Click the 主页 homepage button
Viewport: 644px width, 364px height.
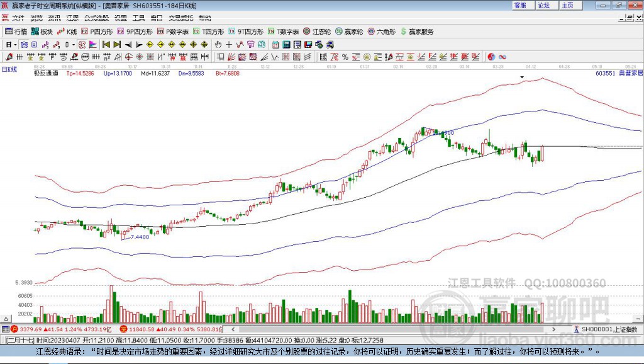[x=570, y=5]
